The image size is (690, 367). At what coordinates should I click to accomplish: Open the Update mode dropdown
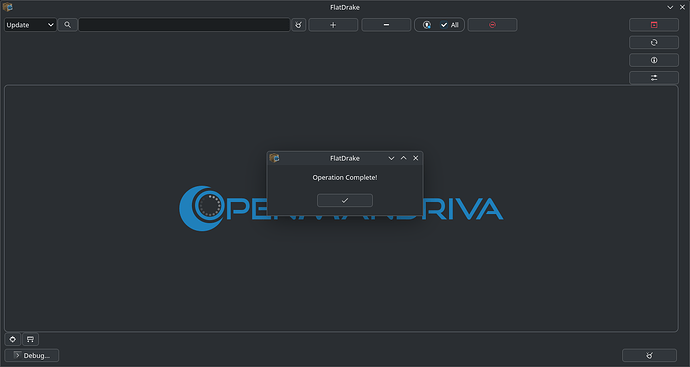[30, 25]
